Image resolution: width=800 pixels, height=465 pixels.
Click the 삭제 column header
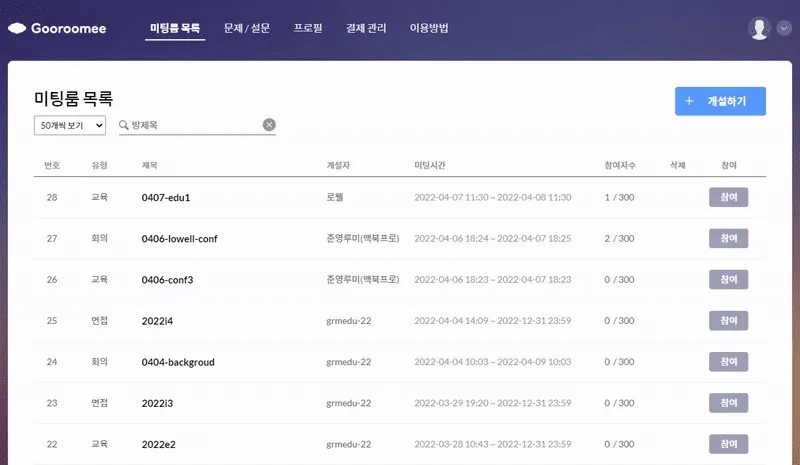coord(678,165)
